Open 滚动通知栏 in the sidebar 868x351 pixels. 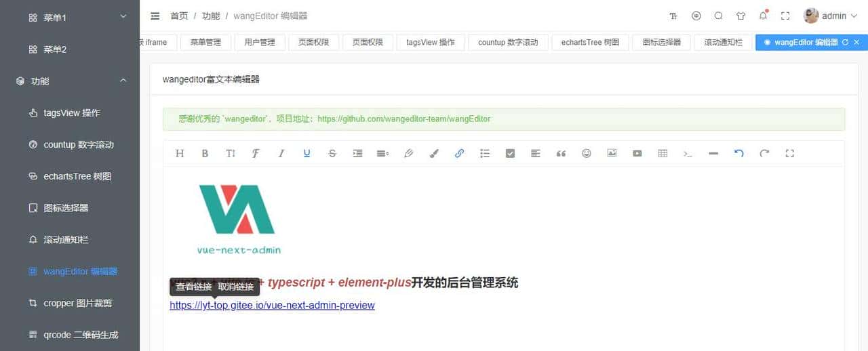click(70, 240)
